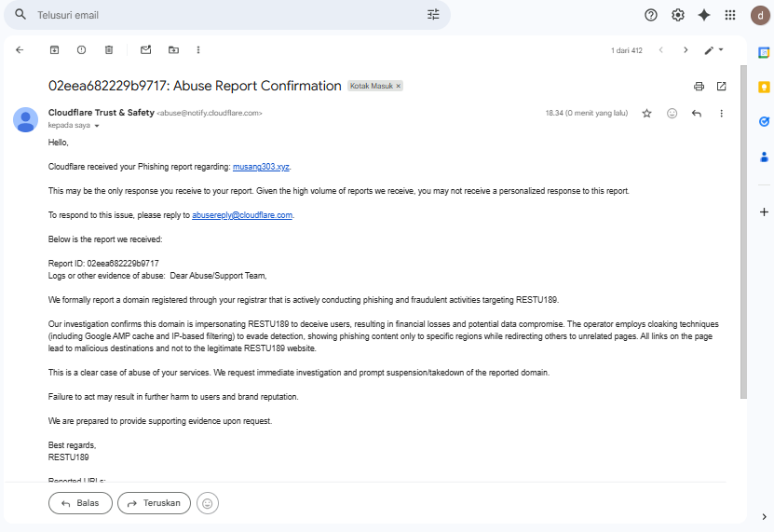Screen dimensions: 774x532
Task: Click abusereply@cloudflare.com email link
Action: (x=242, y=215)
